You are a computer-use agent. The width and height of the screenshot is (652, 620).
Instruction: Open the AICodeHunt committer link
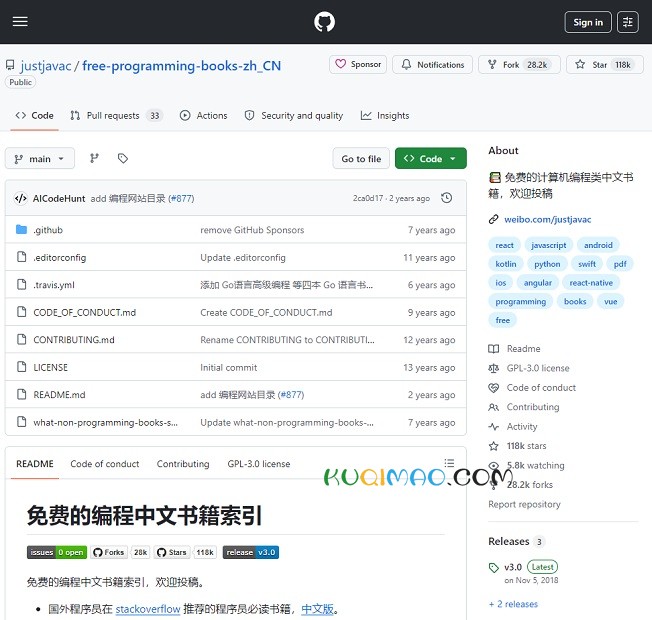click(x=59, y=198)
